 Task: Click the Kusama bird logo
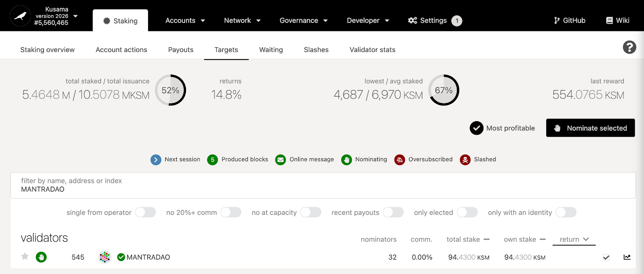point(20,16)
